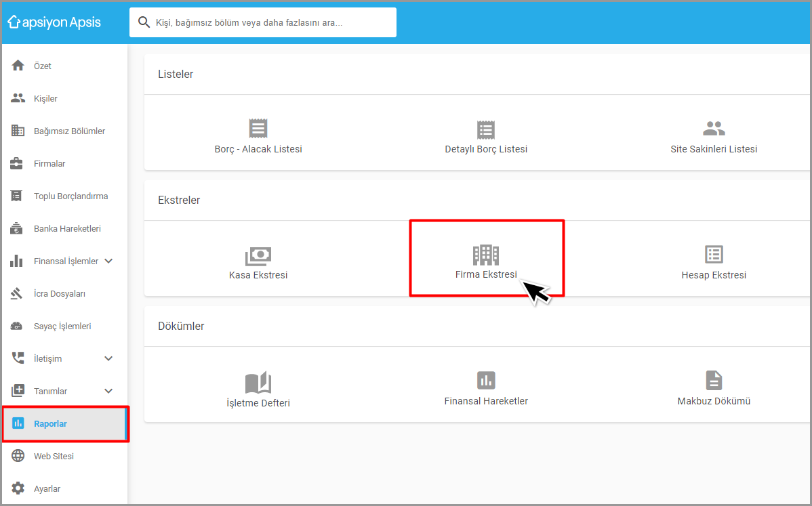Click the Detaylı Borç Listesi icon
This screenshot has width=812, height=506.
click(x=486, y=130)
